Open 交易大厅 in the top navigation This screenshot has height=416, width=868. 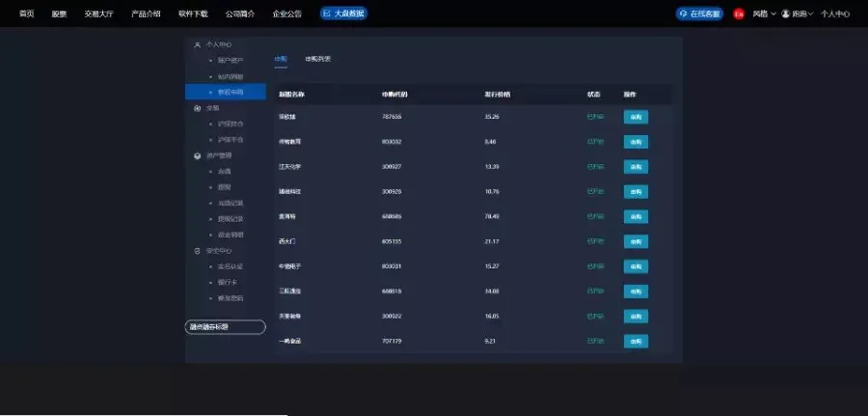click(98, 14)
